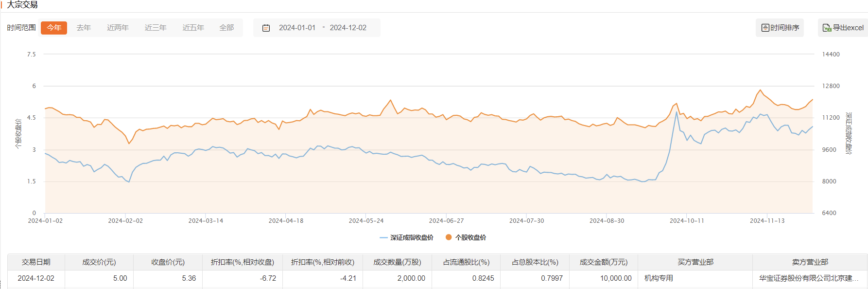Toggle 个股收盘价 legend series

coord(466,237)
